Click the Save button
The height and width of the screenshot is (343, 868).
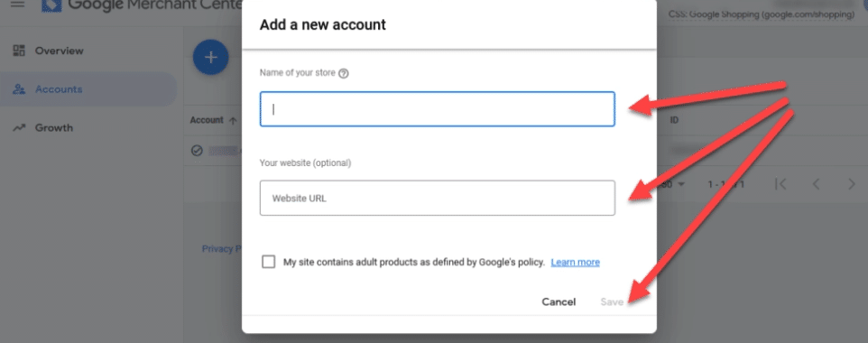pyautogui.click(x=612, y=302)
